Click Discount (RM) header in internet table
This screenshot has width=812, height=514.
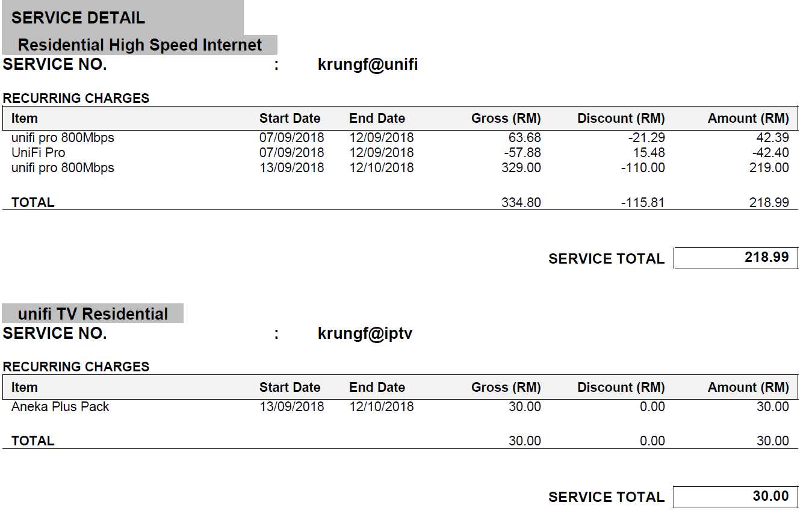click(621, 119)
